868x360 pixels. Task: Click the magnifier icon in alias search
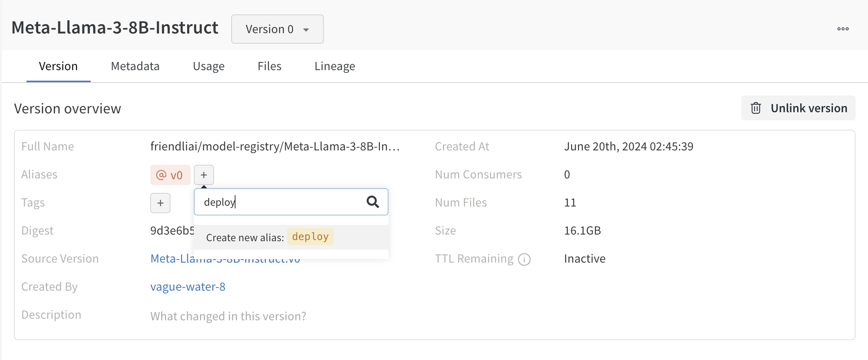point(373,202)
